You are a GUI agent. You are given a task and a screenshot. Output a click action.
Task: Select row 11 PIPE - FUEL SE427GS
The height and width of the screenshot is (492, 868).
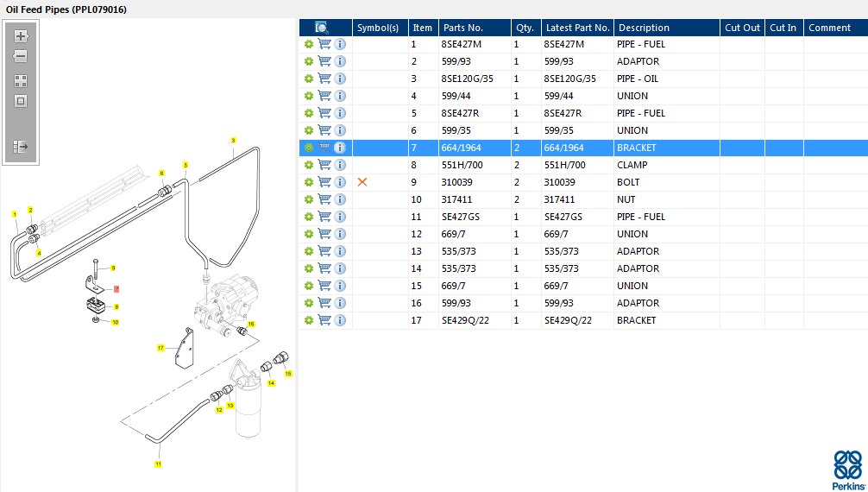tap(583, 217)
